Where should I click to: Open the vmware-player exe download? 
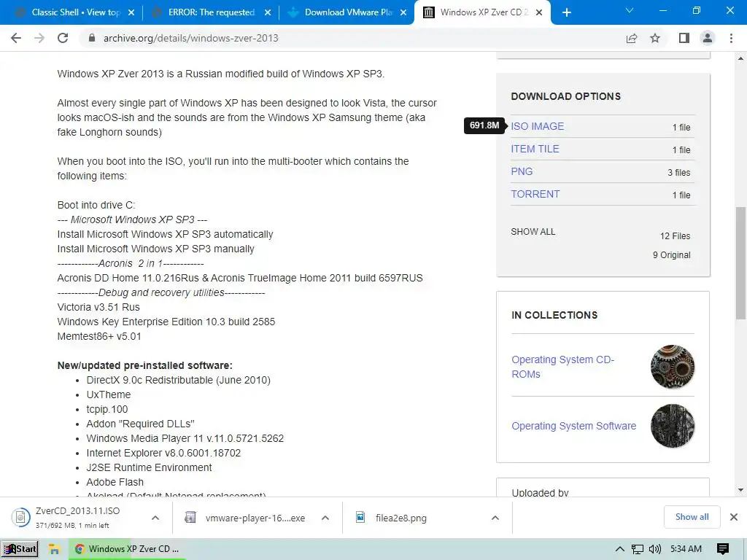(x=245, y=518)
